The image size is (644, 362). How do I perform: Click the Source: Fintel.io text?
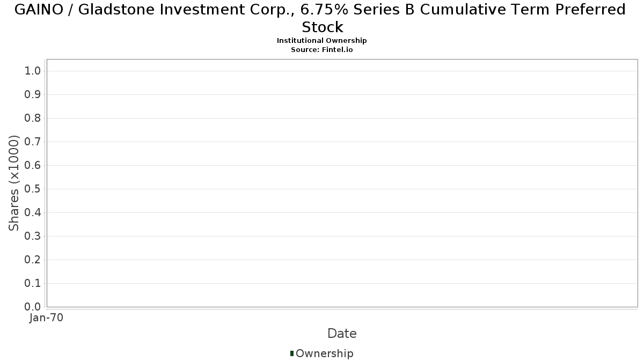[x=321, y=49]
